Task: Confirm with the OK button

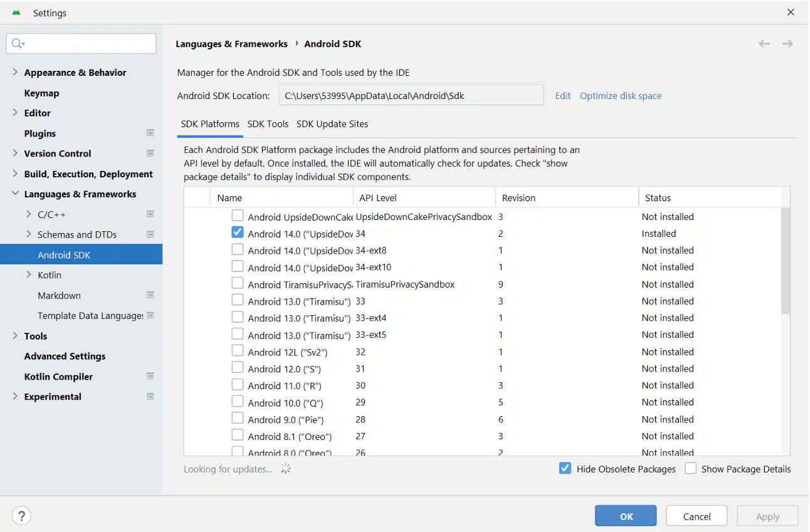Action: [626, 516]
